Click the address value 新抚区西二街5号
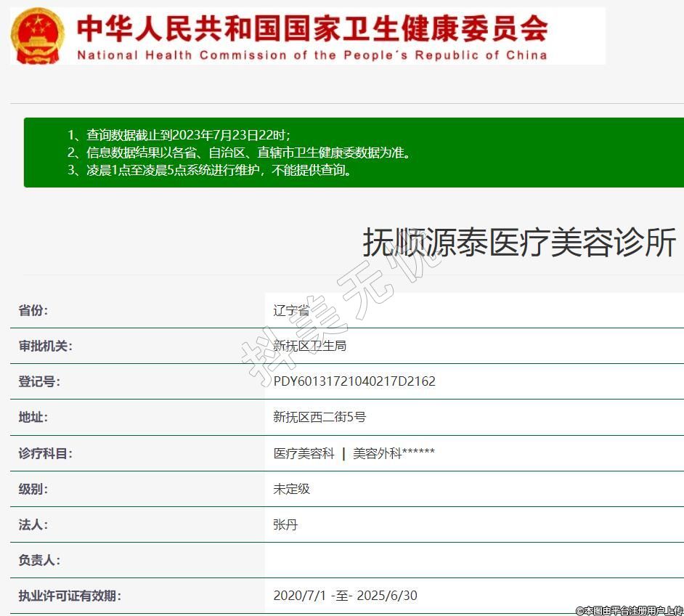Image resolution: width=684 pixels, height=616 pixels. coord(319,417)
